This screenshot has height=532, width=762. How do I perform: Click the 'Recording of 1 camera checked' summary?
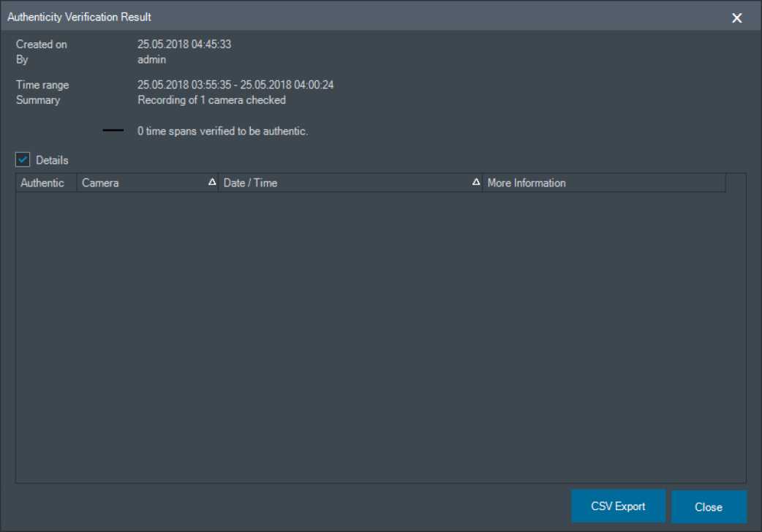coord(211,100)
